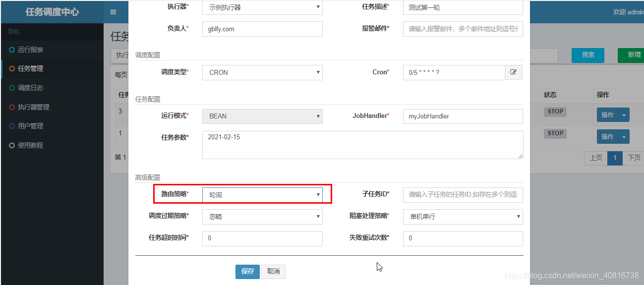
Task: Click the 失败重试次数 input field
Action: tap(463, 238)
